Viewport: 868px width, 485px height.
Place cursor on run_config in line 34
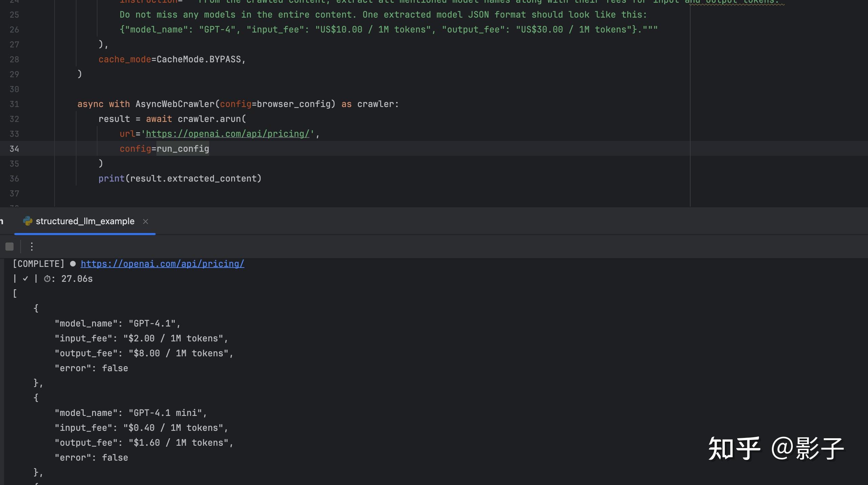pos(183,149)
